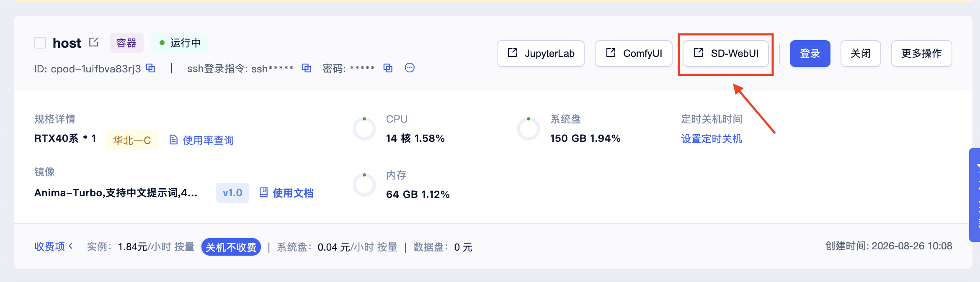The height and width of the screenshot is (282, 980).
Task: Click the 登录 button
Action: pos(810,54)
